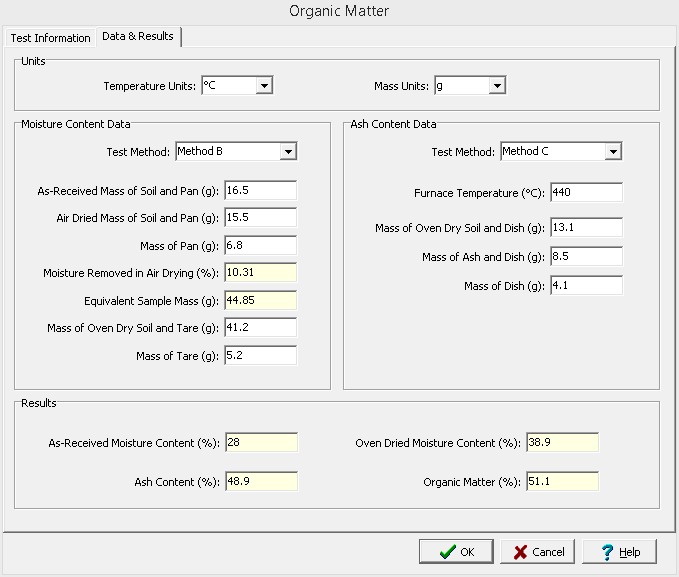The width and height of the screenshot is (679, 577).
Task: Expand the Temperature Units dropdown
Action: coord(264,86)
